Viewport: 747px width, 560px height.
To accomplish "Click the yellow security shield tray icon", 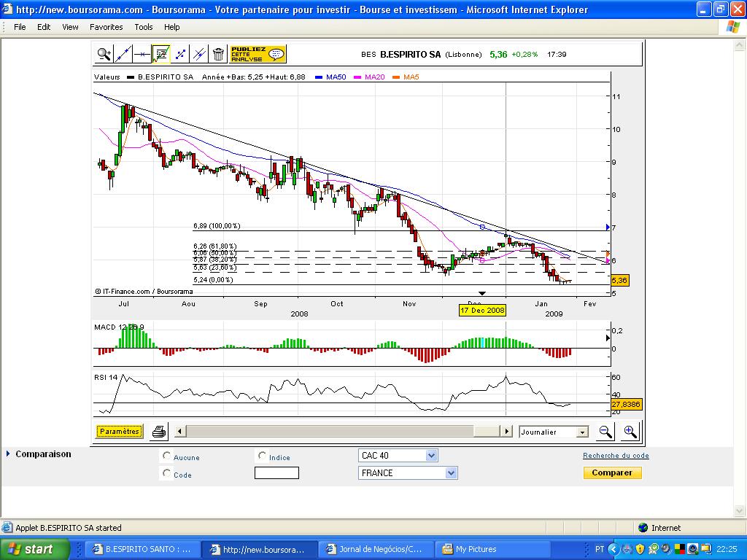I will click(x=640, y=550).
